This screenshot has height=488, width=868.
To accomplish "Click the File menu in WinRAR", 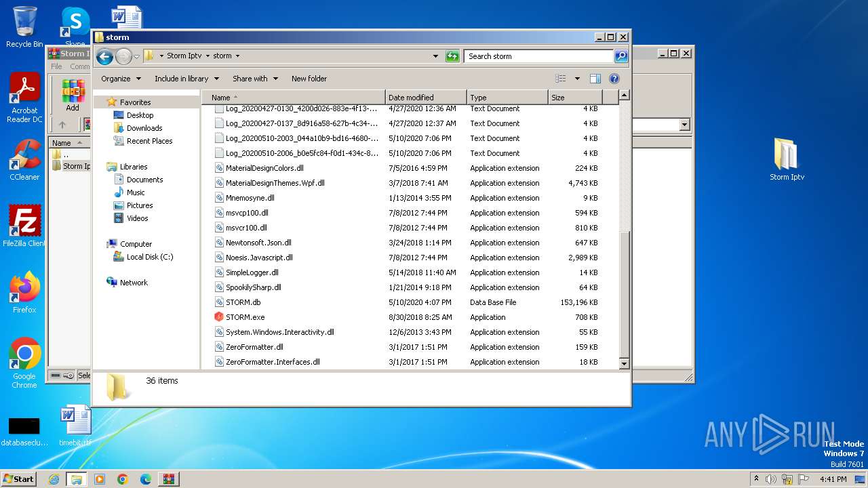I will pyautogui.click(x=56, y=66).
